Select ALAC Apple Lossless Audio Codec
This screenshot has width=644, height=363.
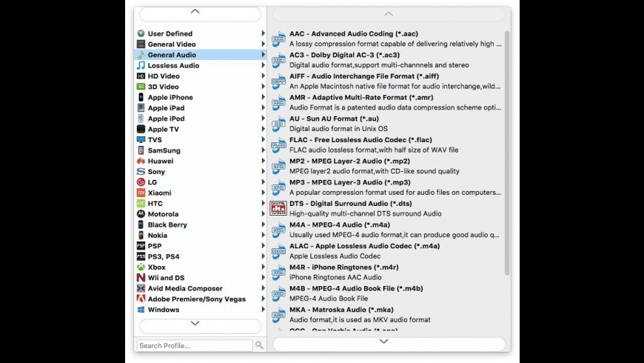(386, 251)
